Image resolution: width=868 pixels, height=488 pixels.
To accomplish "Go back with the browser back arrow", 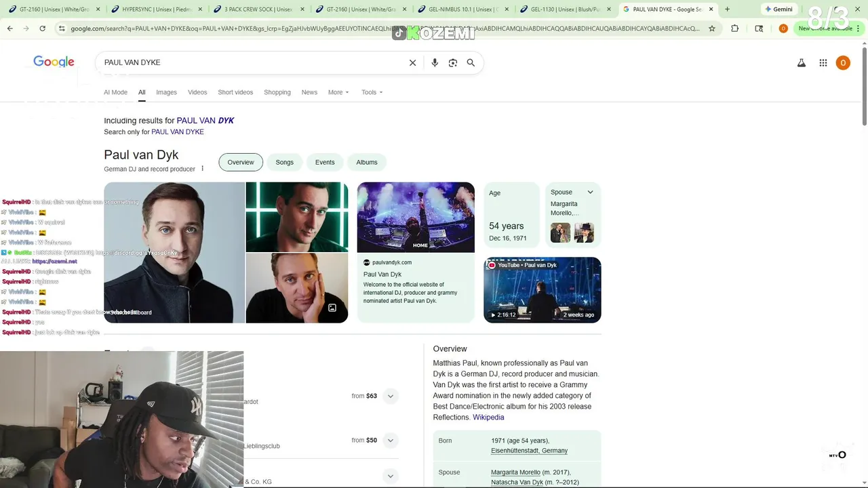I will point(9,28).
